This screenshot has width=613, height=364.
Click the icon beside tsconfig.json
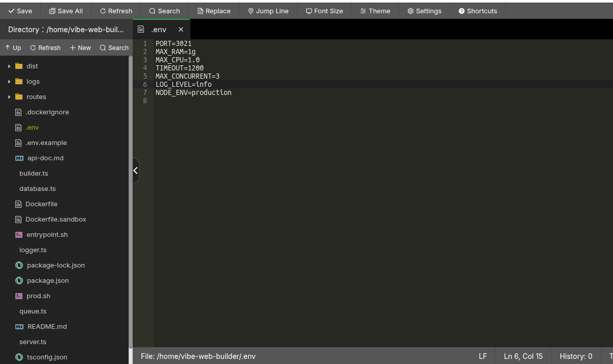click(x=19, y=357)
